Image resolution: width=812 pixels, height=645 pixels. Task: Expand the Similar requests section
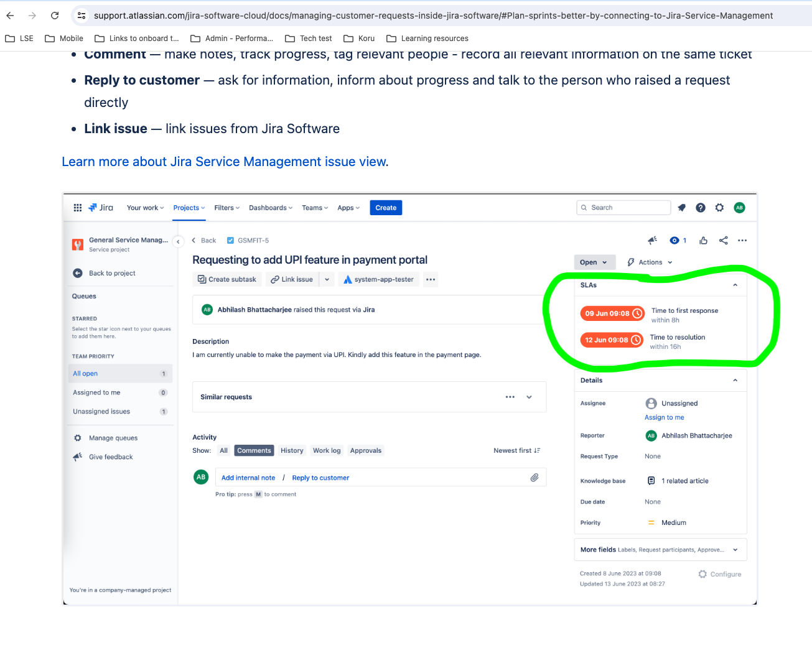[529, 397]
